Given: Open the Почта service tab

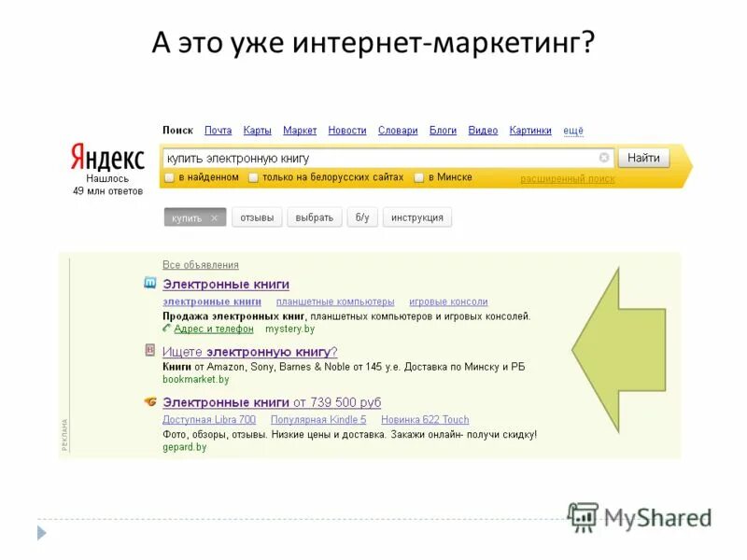Looking at the screenshot, I should point(218,130).
